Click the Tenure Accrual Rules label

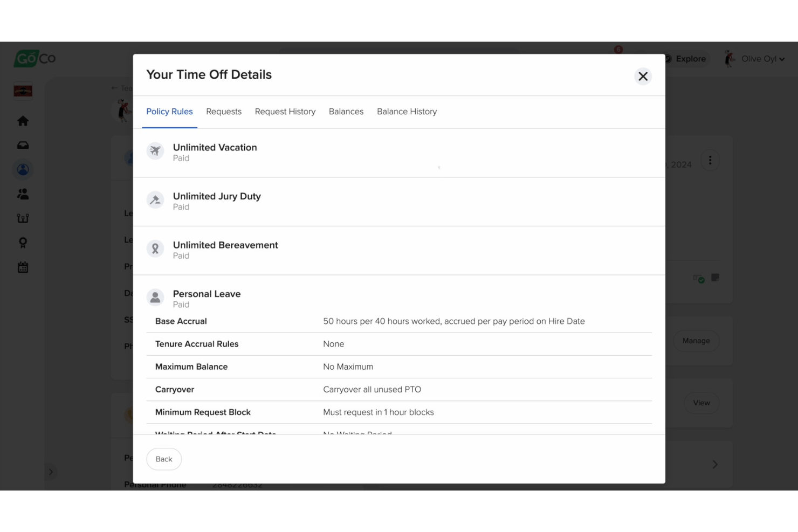(x=197, y=344)
